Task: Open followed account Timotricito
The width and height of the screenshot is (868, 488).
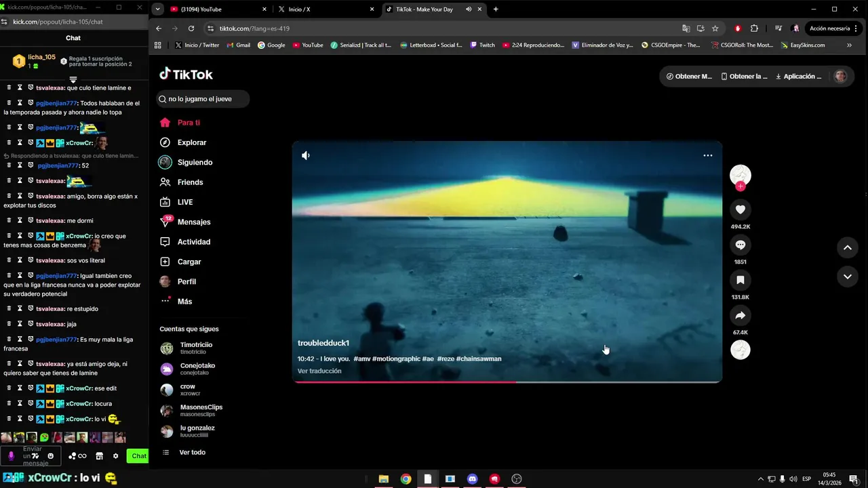Action: (x=186, y=348)
